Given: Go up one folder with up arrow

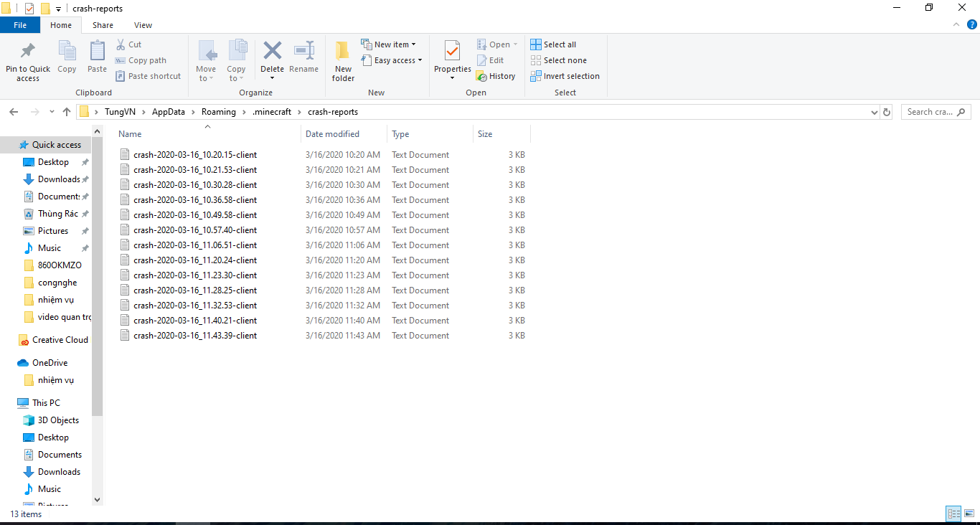Looking at the screenshot, I should (67, 112).
